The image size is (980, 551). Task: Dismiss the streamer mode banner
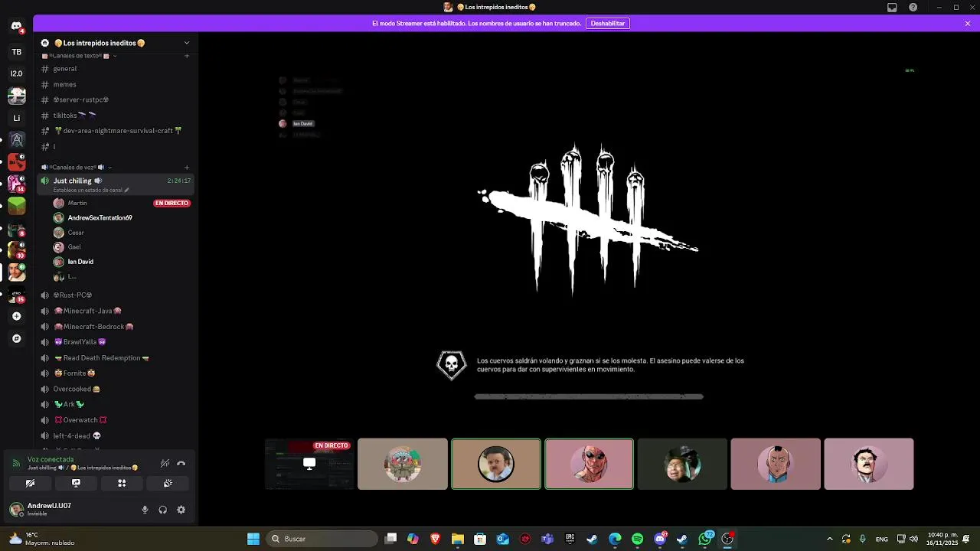coord(968,24)
